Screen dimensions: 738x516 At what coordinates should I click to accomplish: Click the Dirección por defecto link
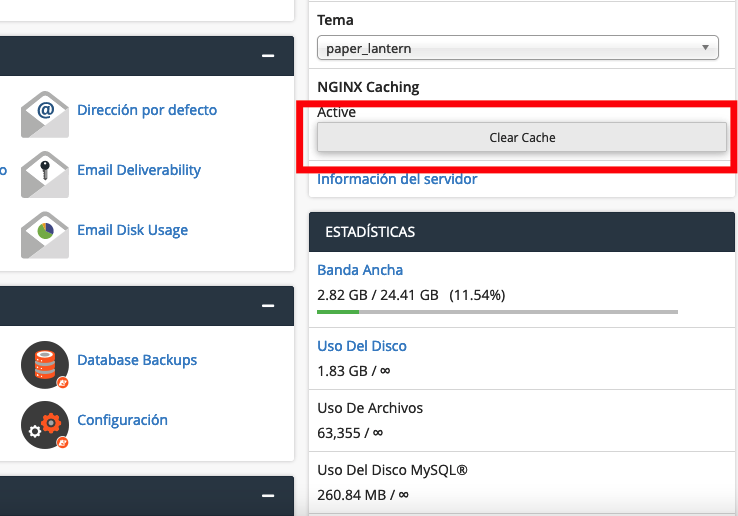(147, 110)
